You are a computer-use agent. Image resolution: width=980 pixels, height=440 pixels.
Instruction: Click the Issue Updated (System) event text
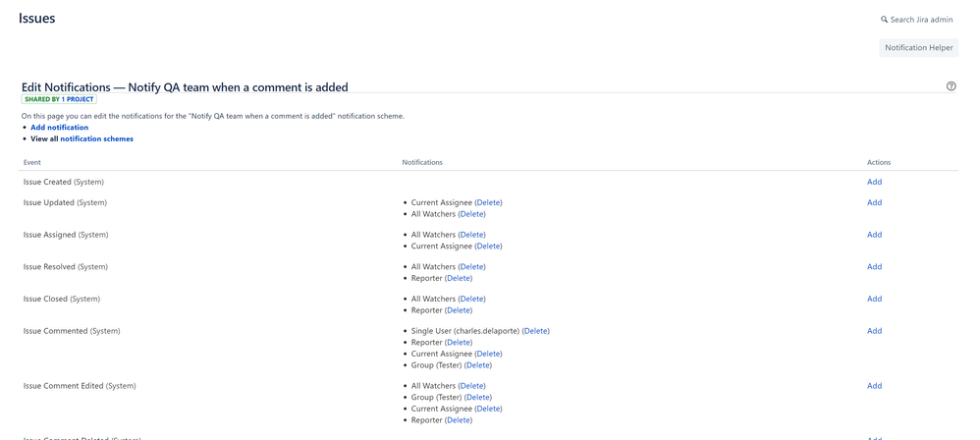pos(65,202)
